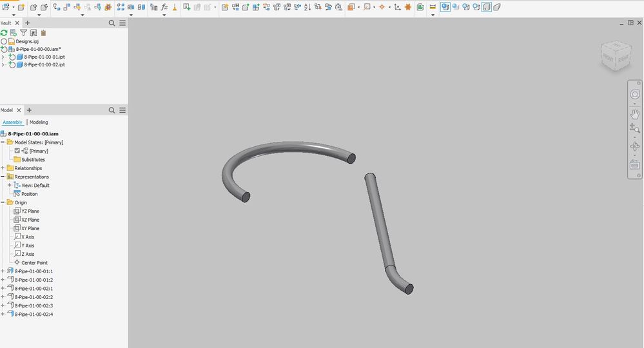Click the UCS coordinate axes icon in toolbar
The width and height of the screenshot is (644, 348).
[397, 7]
